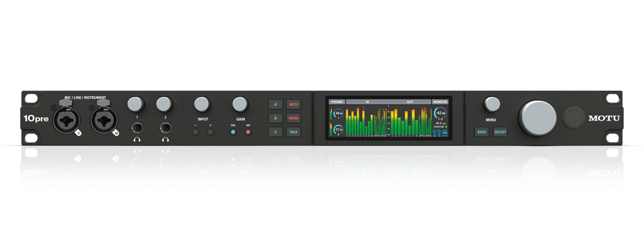Click headphone 1 volume knob
Viewport: 644px width, 236px height.
point(135,104)
